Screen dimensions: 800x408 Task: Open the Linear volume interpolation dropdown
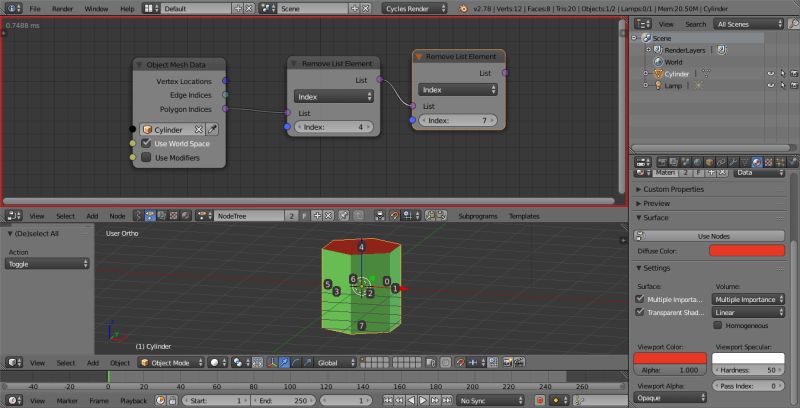[x=748, y=312]
